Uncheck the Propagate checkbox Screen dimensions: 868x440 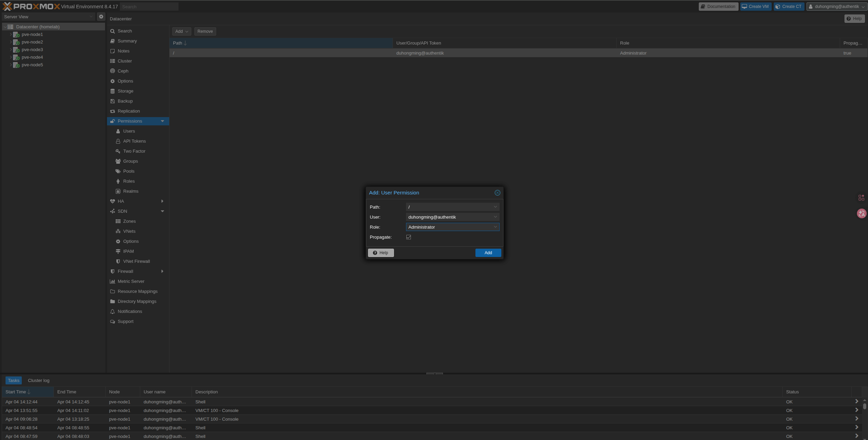(409, 237)
